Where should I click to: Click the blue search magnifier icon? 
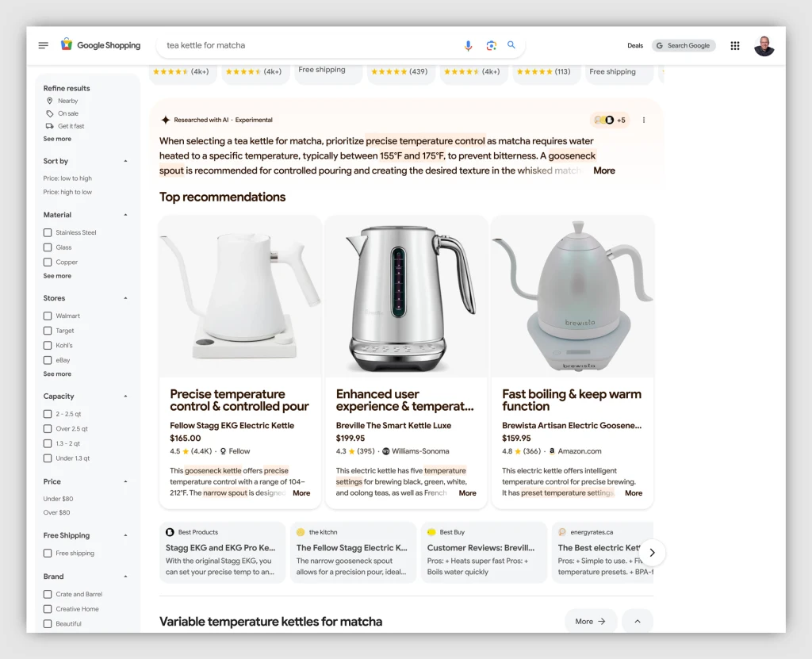tap(511, 45)
